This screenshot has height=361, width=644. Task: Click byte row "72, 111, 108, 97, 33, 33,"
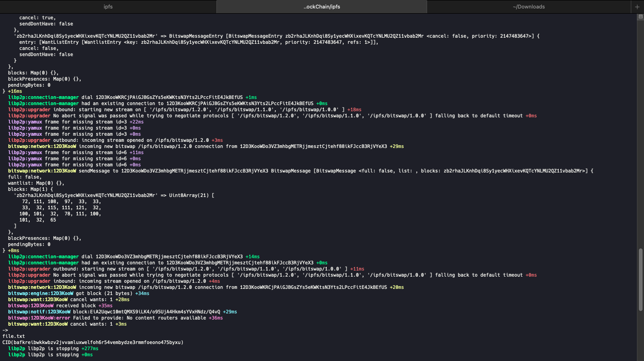click(61, 201)
